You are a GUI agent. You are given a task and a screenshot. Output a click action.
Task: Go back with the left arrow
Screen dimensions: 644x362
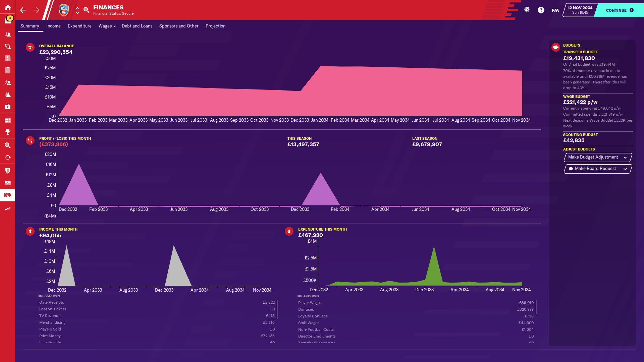[23, 10]
